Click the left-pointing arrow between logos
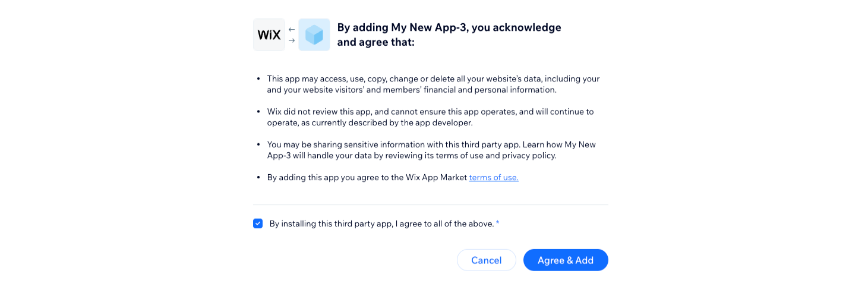 point(292,29)
